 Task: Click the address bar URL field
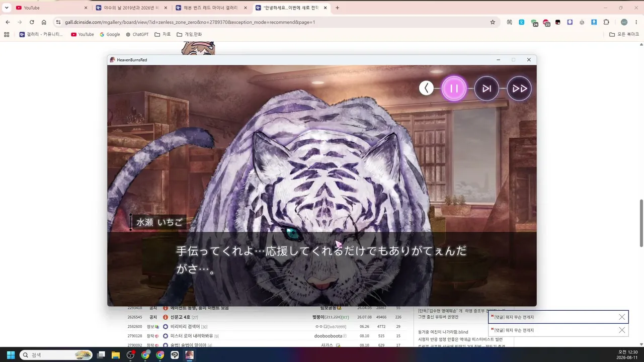pyautogui.click(x=276, y=22)
